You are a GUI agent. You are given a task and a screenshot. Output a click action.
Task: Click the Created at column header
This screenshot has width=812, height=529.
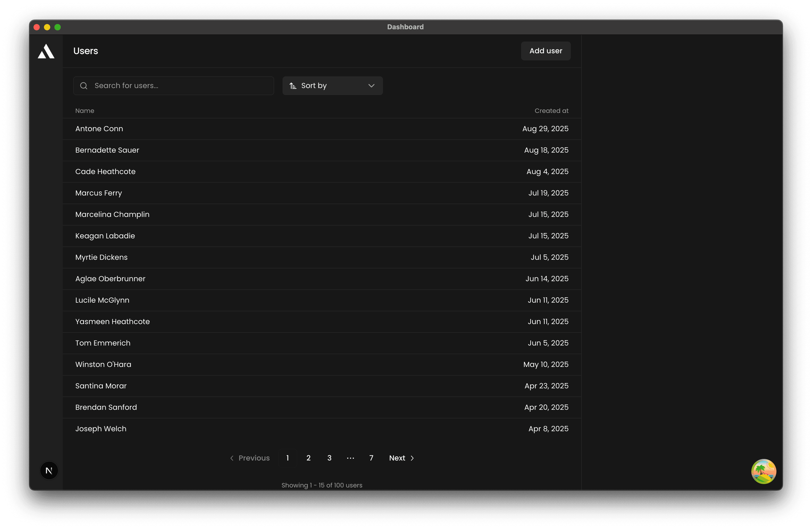(551, 111)
